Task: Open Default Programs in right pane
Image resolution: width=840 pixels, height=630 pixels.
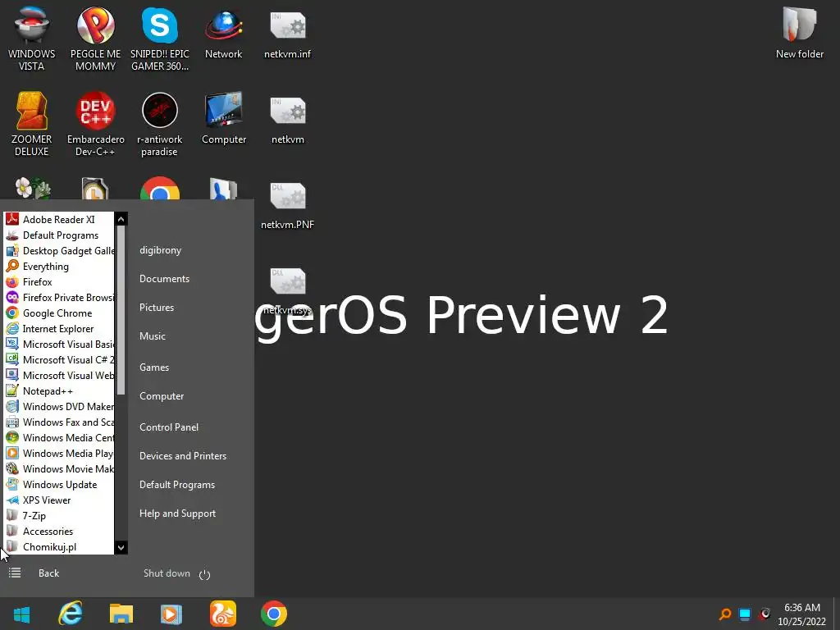Action: click(x=177, y=485)
